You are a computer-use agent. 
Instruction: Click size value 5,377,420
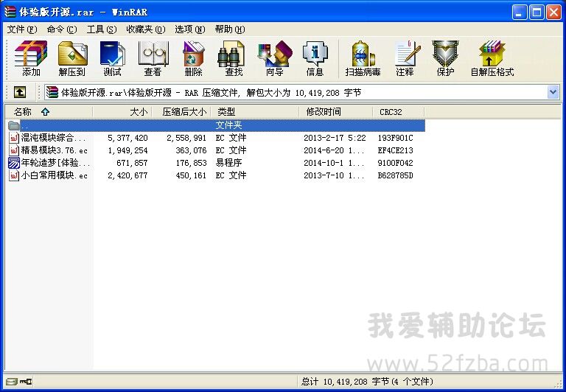[127, 138]
